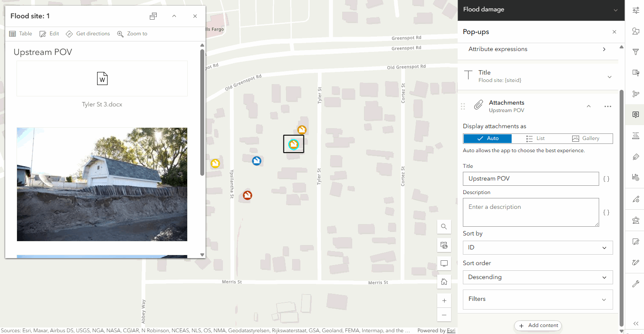
Task: Close the Flood site pop-up window
Action: pos(195,16)
